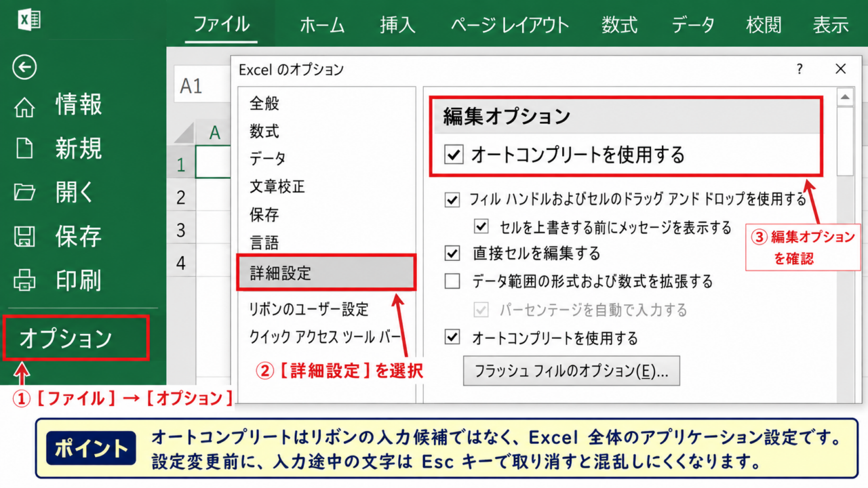The width and height of the screenshot is (868, 488).
Task: Switch to the ファイル tab
Action: [221, 25]
